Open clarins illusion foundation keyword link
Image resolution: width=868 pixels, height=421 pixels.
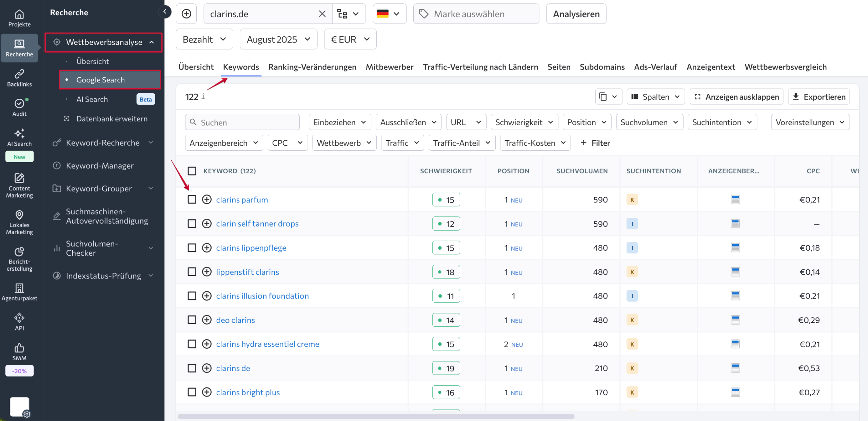point(262,296)
